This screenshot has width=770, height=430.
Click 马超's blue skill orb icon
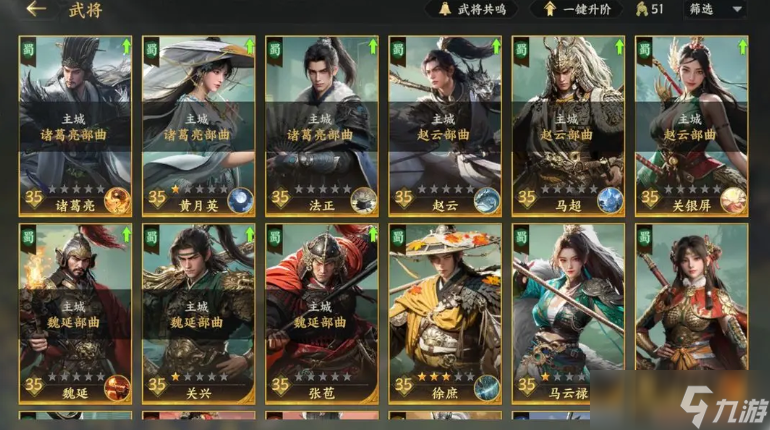[x=610, y=200]
